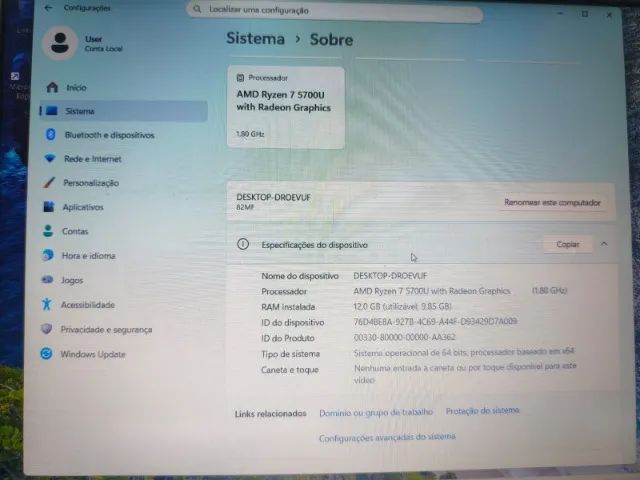Go back using the arrow icon
Image resolution: width=640 pixels, height=480 pixels.
(x=48, y=8)
